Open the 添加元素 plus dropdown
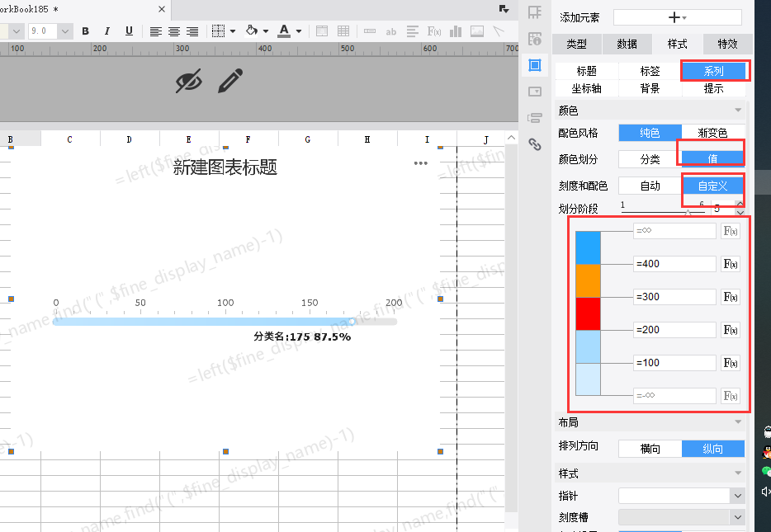The height and width of the screenshot is (532, 771). (x=677, y=17)
